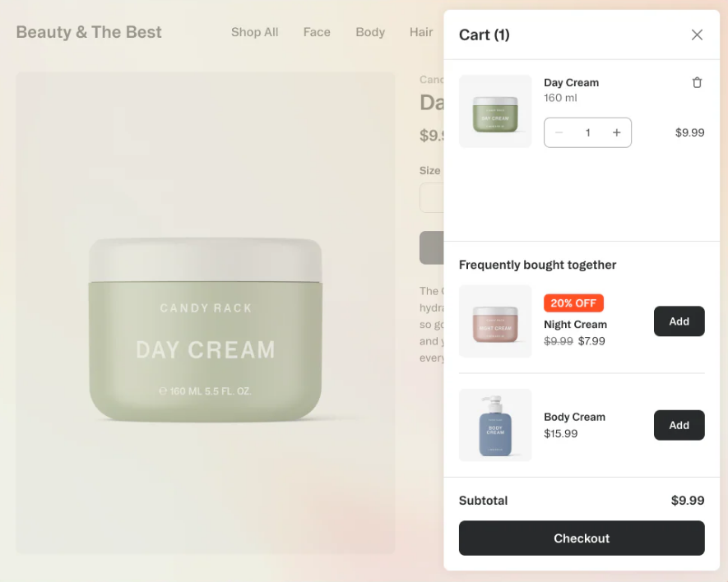Proceed to Checkout
Screen dimensions: 728x582
(582, 538)
